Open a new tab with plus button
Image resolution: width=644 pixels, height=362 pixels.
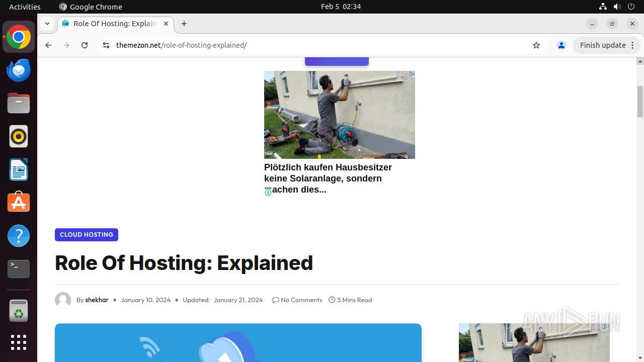(184, 24)
